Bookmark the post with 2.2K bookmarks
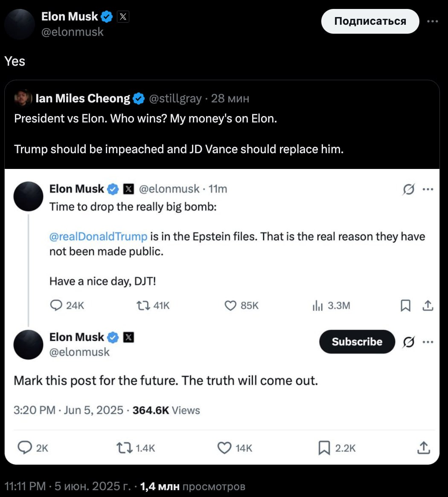 325,448
